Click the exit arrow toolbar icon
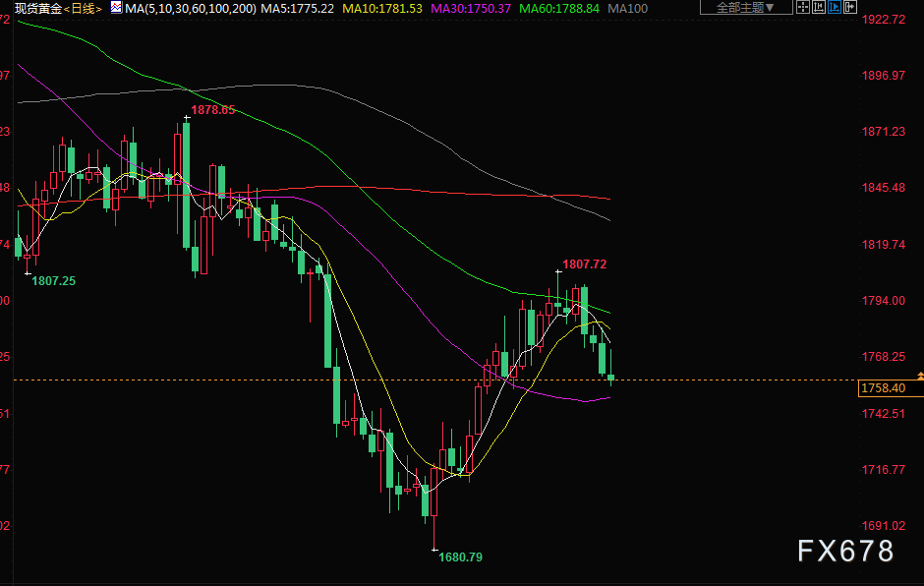The image size is (924, 586). 850,7
